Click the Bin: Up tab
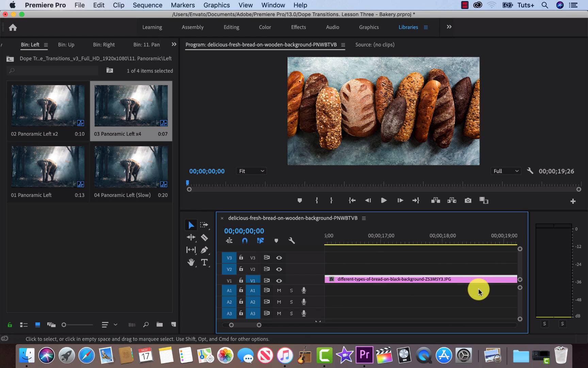Image resolution: width=588 pixels, height=368 pixels. [x=66, y=45]
